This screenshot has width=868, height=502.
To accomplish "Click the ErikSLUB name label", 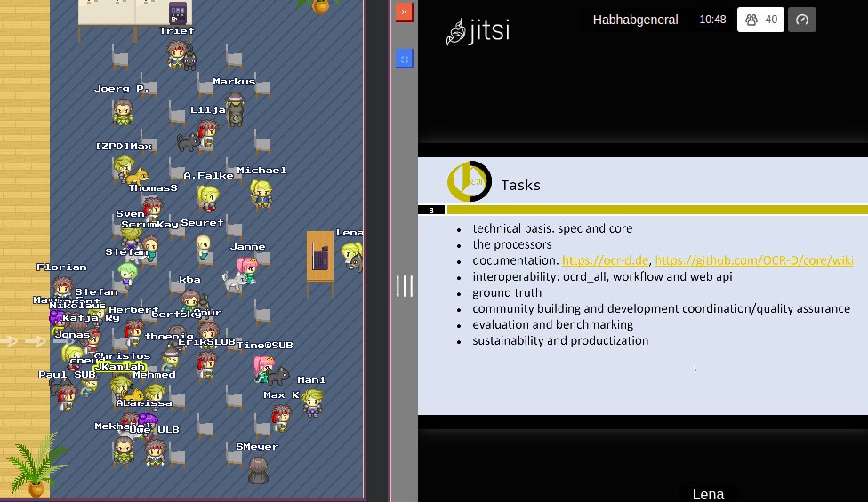I will pos(206,342).
